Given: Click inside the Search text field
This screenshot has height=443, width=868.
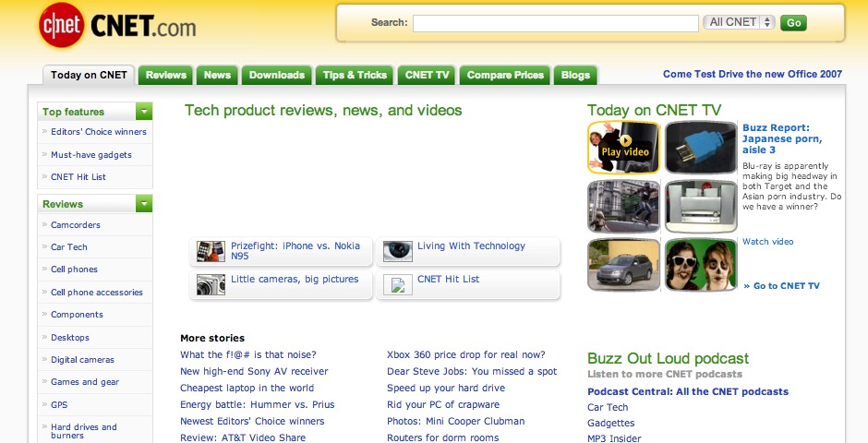Looking at the screenshot, I should (x=555, y=23).
